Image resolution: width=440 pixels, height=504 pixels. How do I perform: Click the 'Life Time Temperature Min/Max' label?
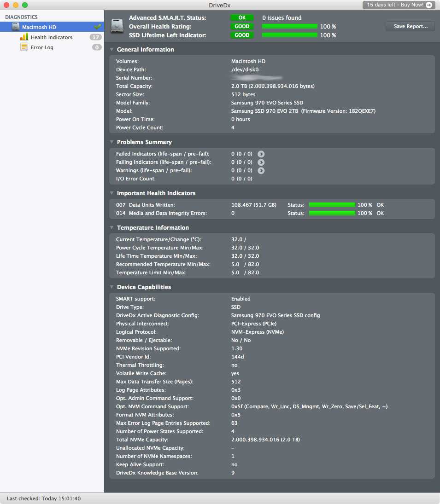click(x=156, y=256)
